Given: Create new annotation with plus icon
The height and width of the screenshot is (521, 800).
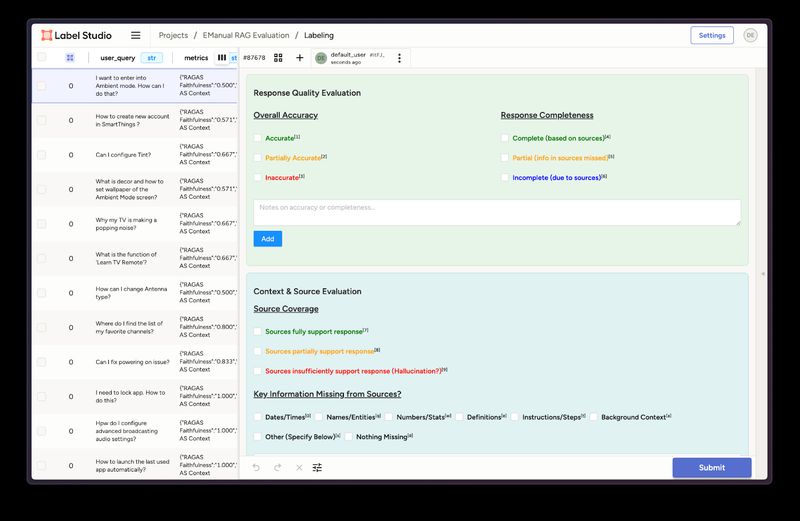Looking at the screenshot, I should (x=299, y=58).
